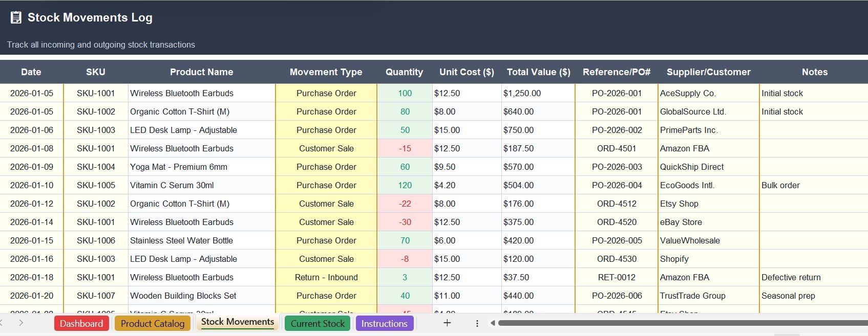Screen dimensions: 868x336
Task: Select the Product Name column header
Action: coord(202,72)
